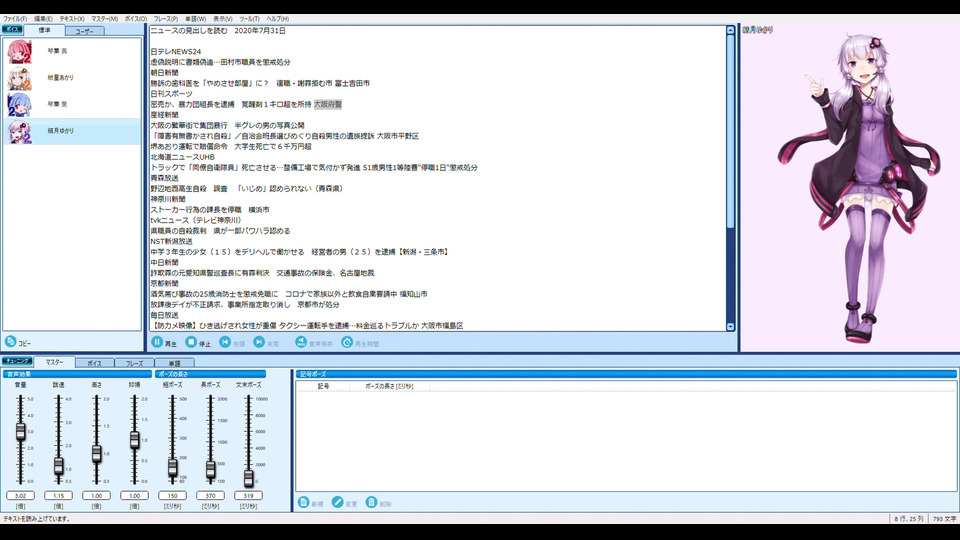
Task: Select the 紲星あかり white-haired voice avatar
Action: pos(19,78)
